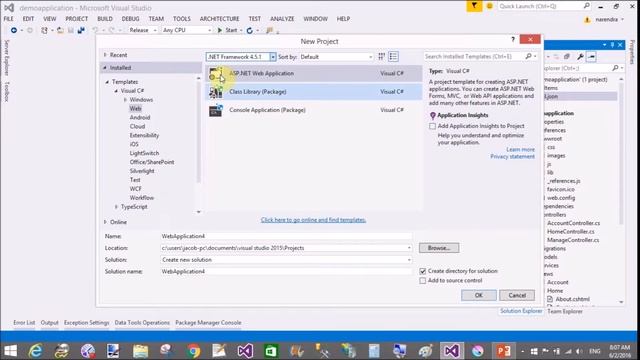
Task: Enable Add Application Insights to Project checkbox
Action: (432, 126)
